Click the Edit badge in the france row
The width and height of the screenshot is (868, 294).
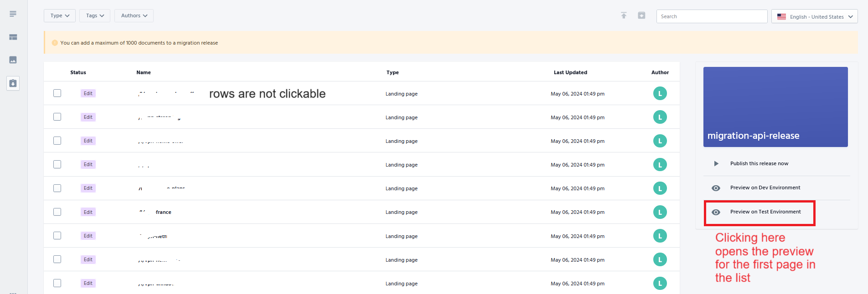(88, 212)
